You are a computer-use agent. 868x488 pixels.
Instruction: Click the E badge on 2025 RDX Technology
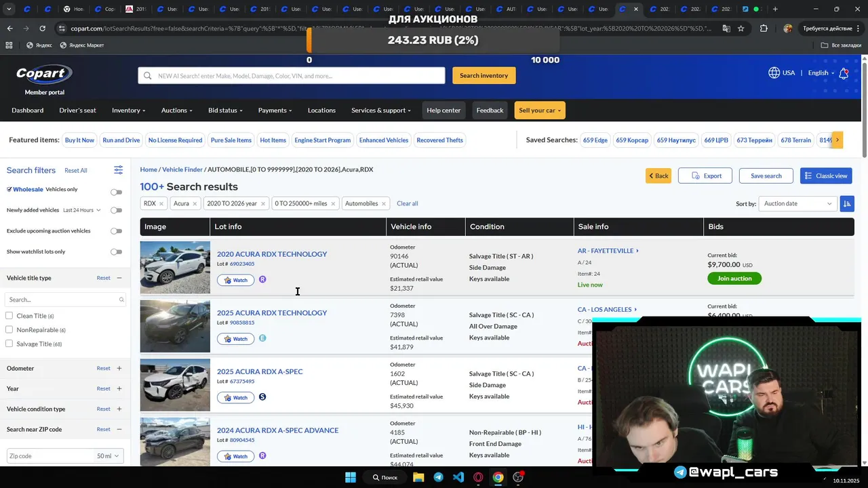click(x=262, y=338)
